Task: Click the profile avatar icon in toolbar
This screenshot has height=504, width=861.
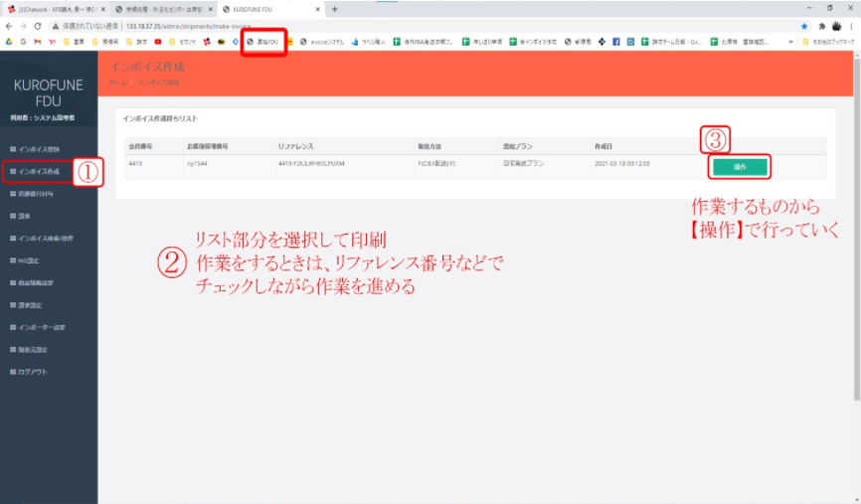Action: [x=837, y=26]
